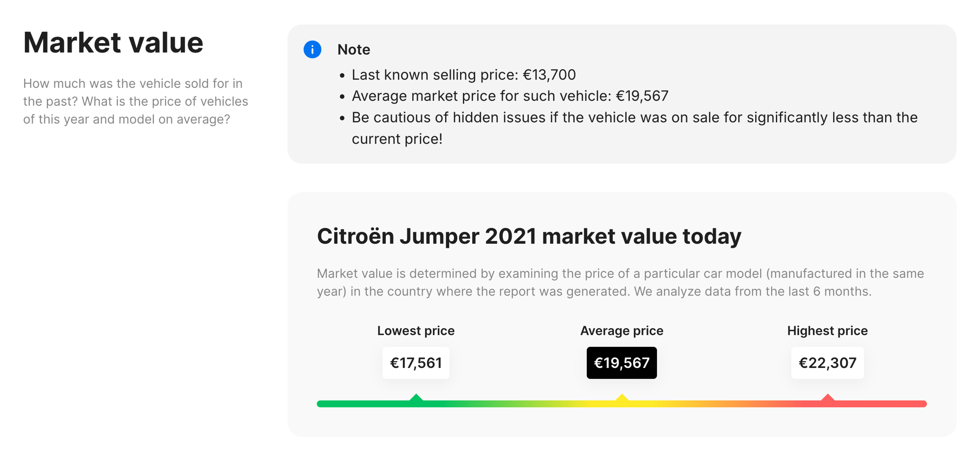Toggle the Highest price label
Viewport: 980px width, 453px height.
pyautogui.click(x=827, y=330)
